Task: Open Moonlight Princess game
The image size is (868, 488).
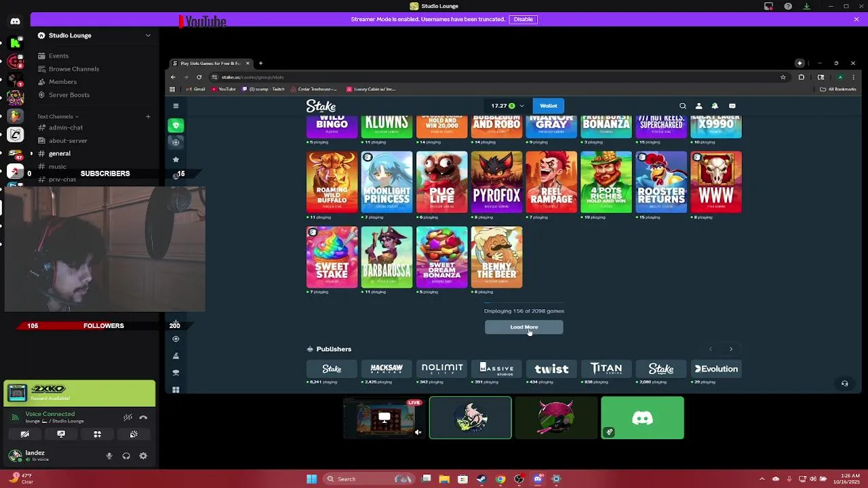Action: pyautogui.click(x=387, y=182)
